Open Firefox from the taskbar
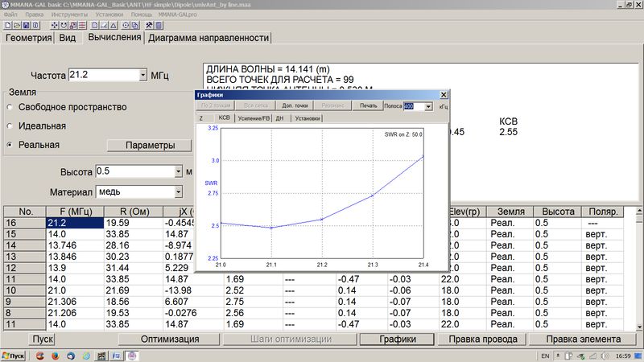The height and width of the screenshot is (362, 644). click(56, 356)
